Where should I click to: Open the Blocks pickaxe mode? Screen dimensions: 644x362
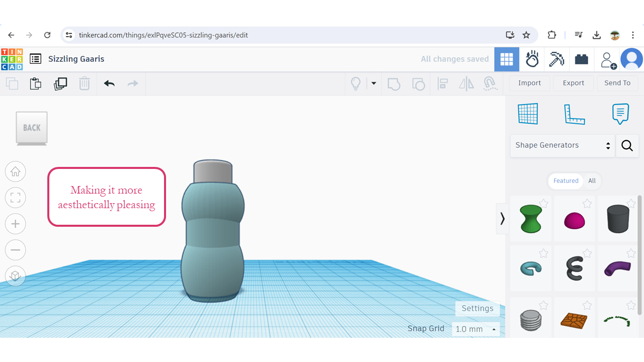556,59
